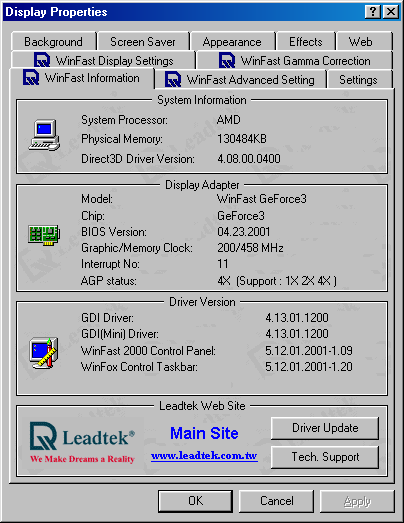
Task: Click the Driver Update button
Action: pos(325,428)
